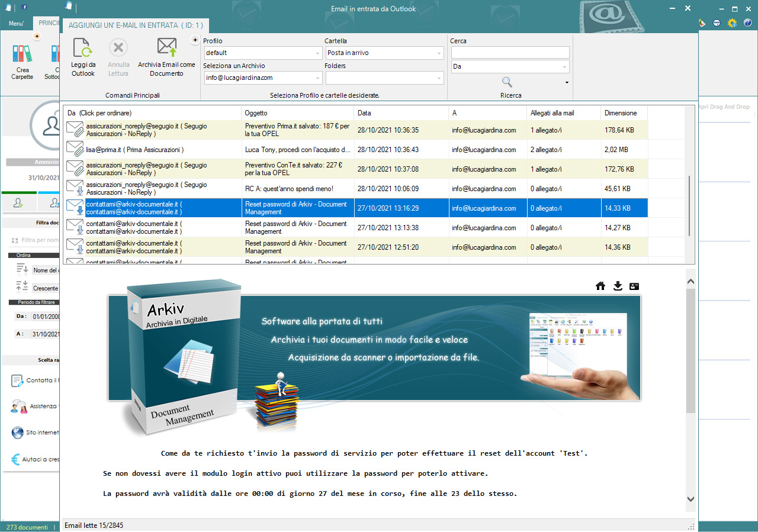Select Preventivo Prima.it salvato email
The width and height of the screenshot is (758, 532).
(x=355, y=130)
